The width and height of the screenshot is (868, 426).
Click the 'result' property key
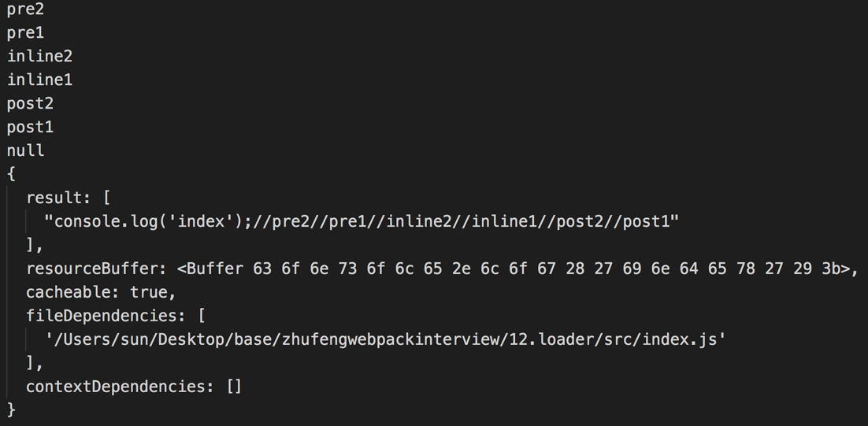click(54, 198)
